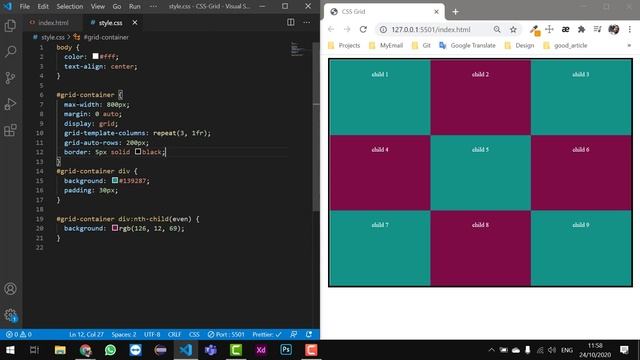Open color picker for rgb(126, 12, 69) swatch
Screen dimensions: 640x360
coord(115,228)
